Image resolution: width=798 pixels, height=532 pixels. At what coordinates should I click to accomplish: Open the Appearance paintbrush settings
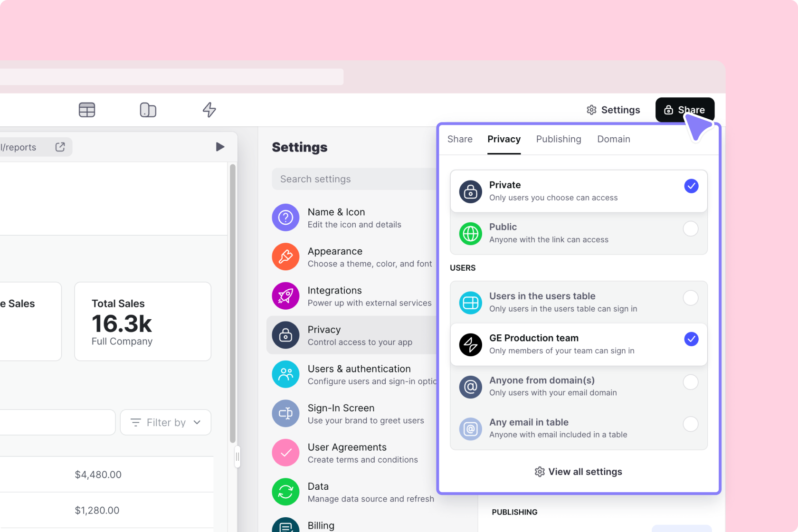[x=285, y=256]
